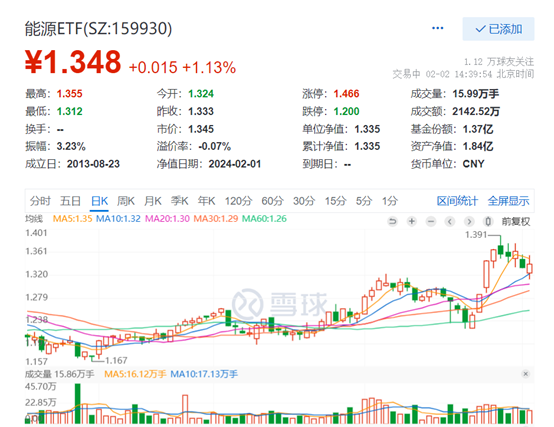Select the 周K chart tab
The image size is (554, 427).
pos(126,201)
